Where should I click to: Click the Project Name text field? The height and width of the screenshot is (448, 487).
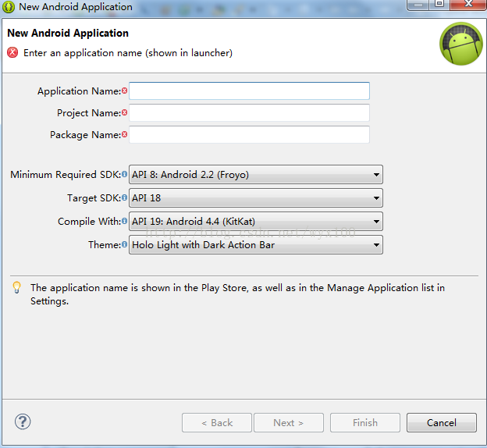[249, 112]
